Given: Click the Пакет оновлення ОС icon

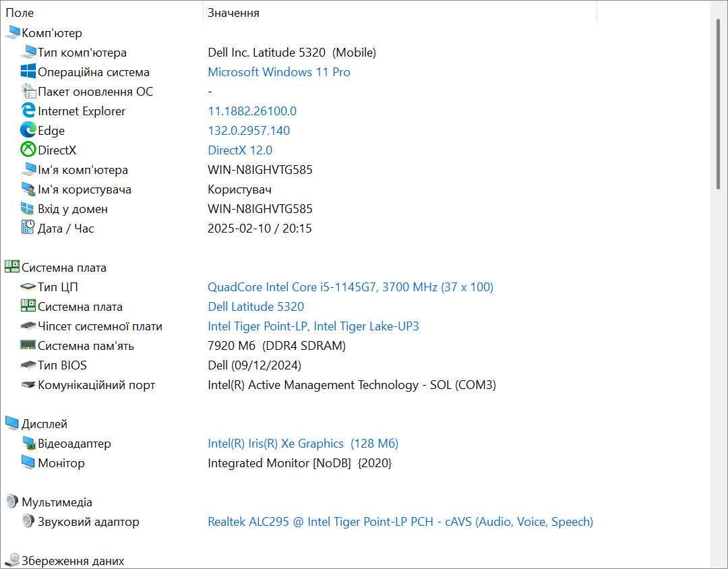Looking at the screenshot, I should (x=28, y=91).
